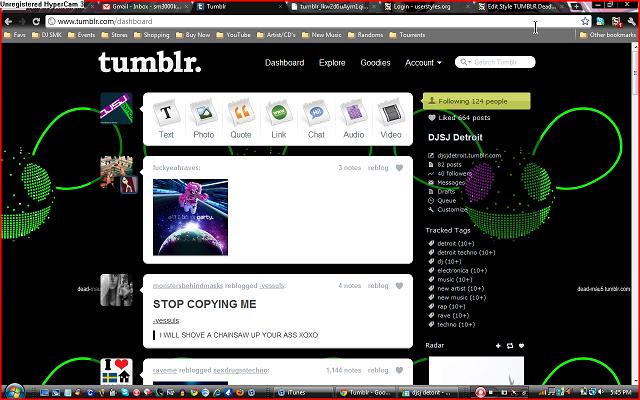The height and width of the screenshot is (400, 640).
Task: Click the Radar reblog icon
Action: click(510, 346)
